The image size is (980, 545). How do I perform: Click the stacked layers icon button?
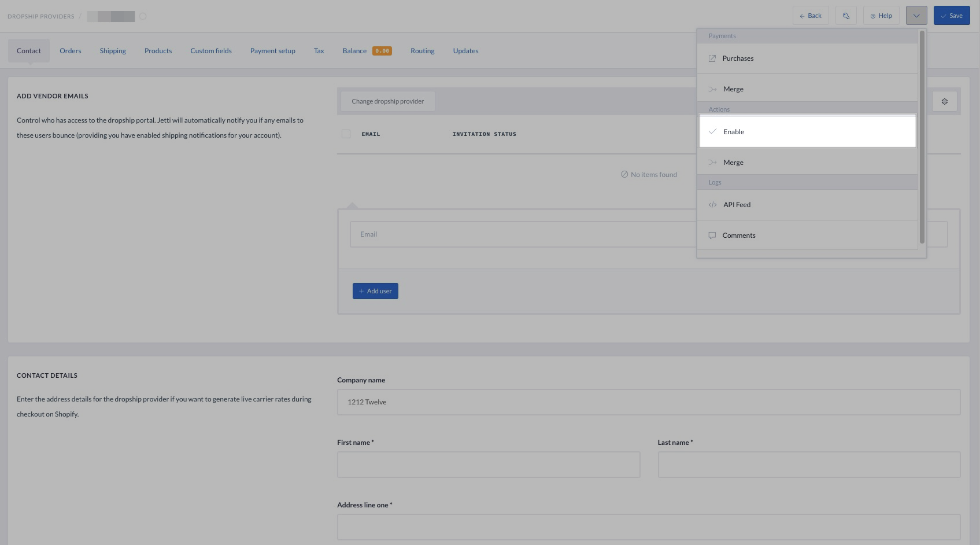click(x=945, y=101)
